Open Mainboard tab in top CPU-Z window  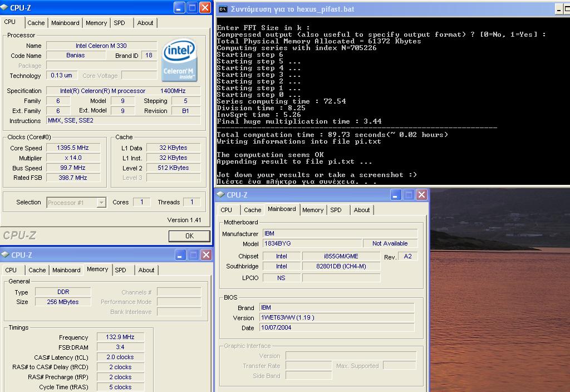pyautogui.click(x=65, y=23)
